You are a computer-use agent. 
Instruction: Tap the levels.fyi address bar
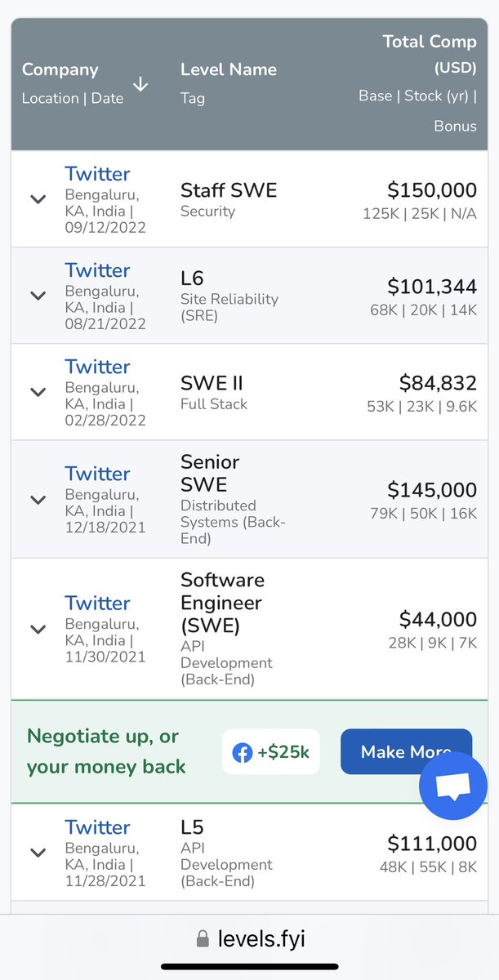(x=250, y=939)
